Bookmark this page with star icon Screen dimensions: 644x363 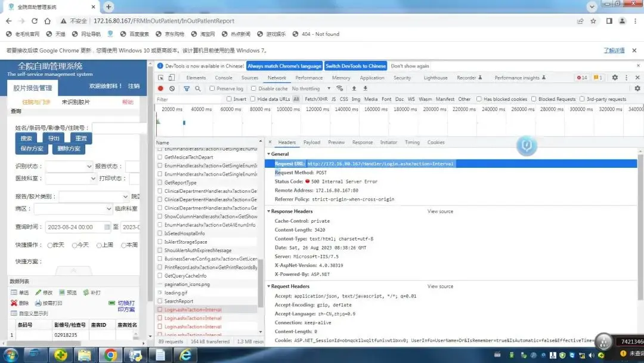(593, 21)
